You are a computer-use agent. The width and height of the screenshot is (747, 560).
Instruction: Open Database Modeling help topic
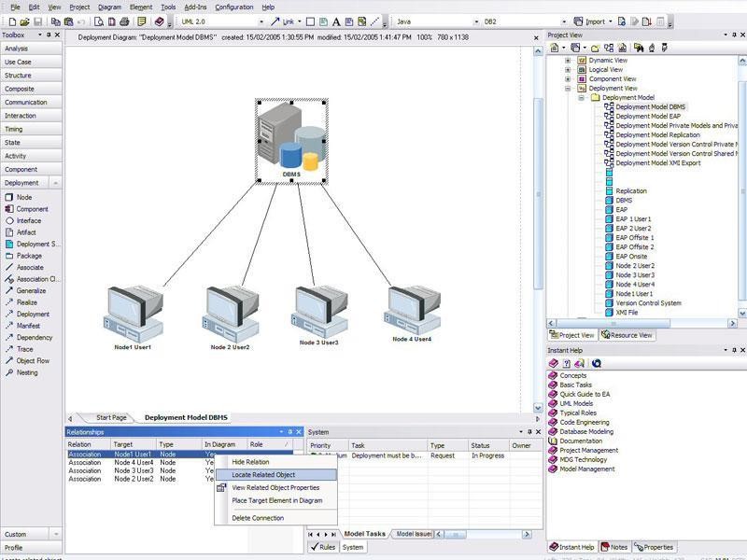coord(586,431)
